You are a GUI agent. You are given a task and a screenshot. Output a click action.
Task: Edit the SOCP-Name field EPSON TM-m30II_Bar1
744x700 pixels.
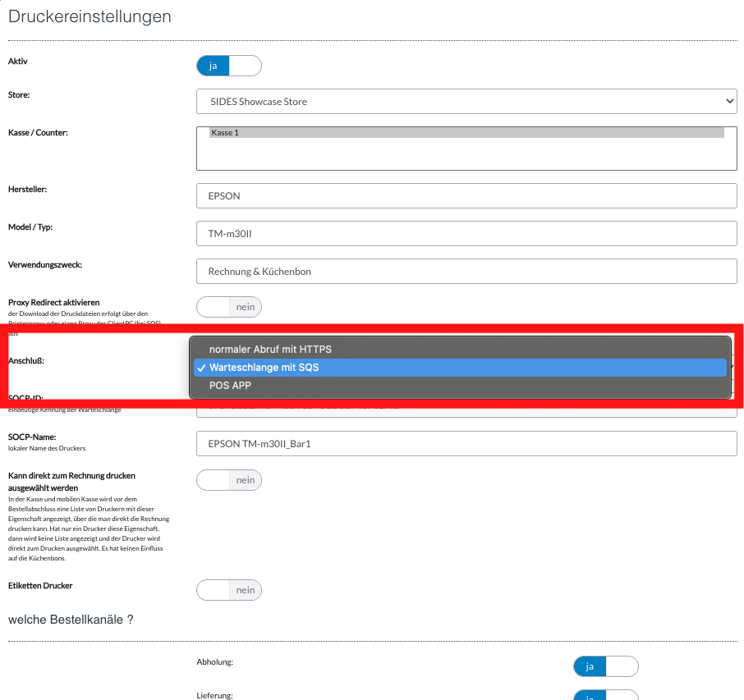point(466,444)
